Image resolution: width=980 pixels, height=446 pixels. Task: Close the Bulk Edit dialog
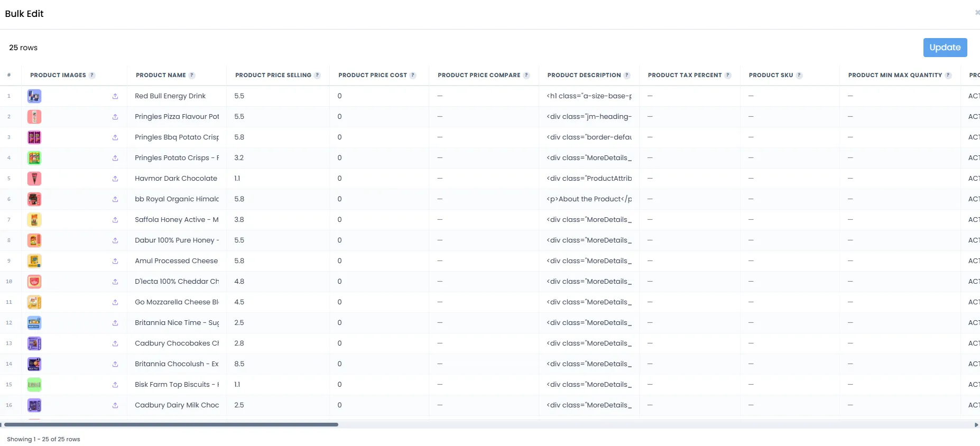click(977, 13)
